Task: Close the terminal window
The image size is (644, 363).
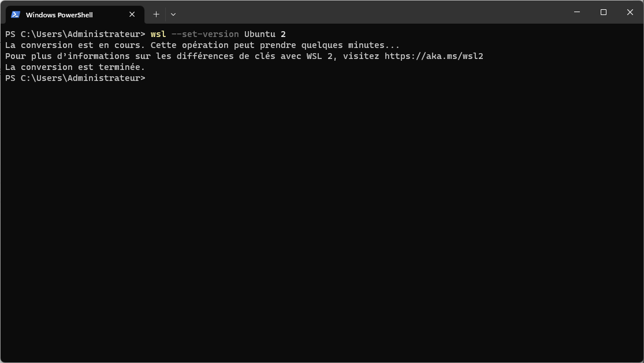Action: pyautogui.click(x=630, y=12)
